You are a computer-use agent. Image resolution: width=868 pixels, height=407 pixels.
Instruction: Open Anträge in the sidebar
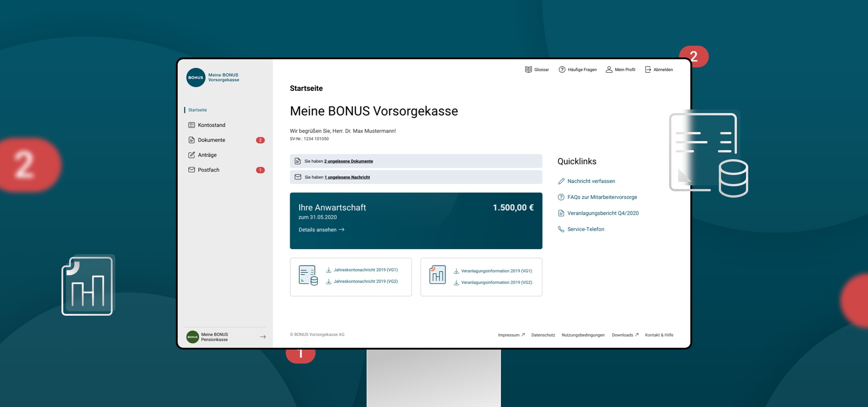click(208, 155)
